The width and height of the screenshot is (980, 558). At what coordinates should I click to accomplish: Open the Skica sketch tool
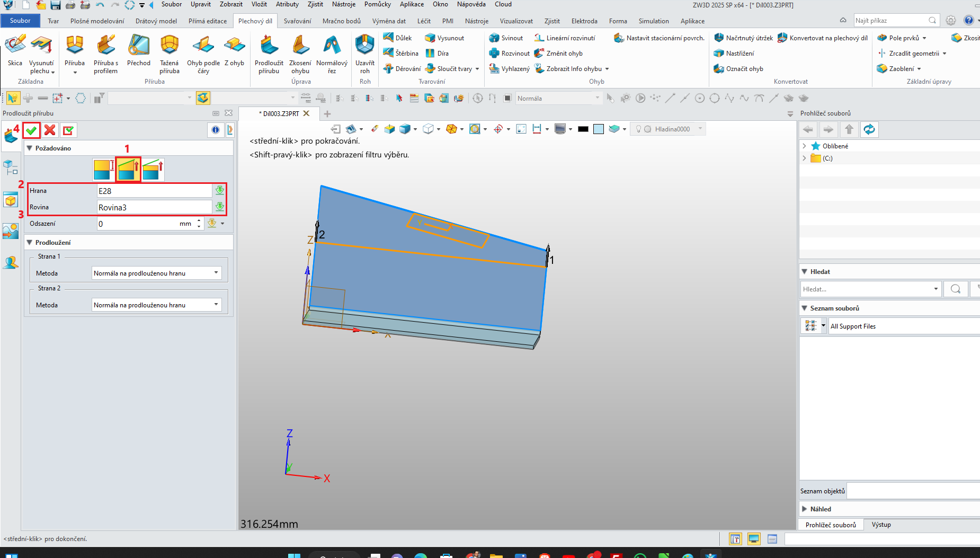click(15, 51)
